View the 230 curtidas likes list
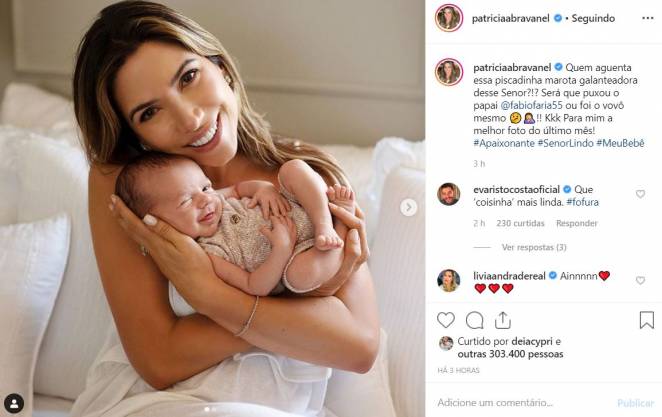Viewport: 662px width, 417px height. click(520, 223)
